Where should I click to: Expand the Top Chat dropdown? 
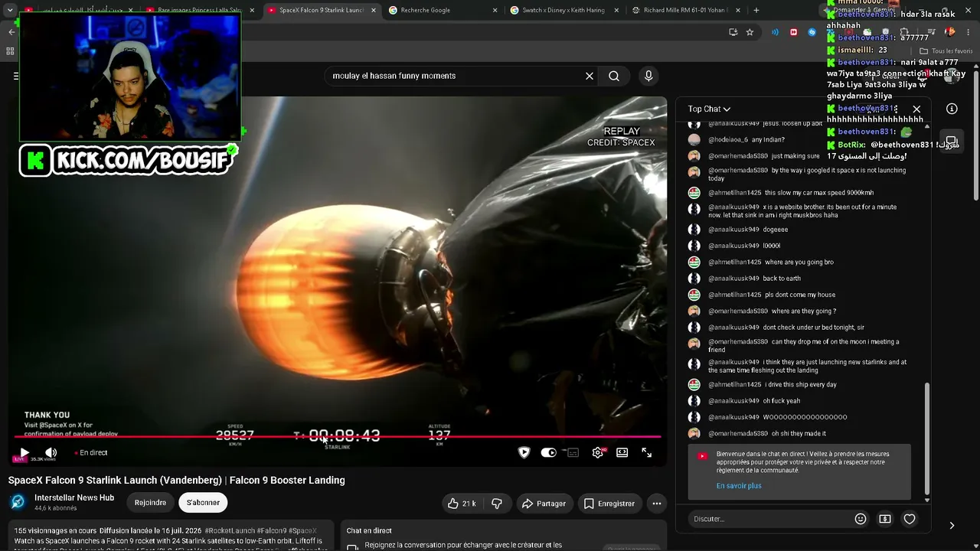click(x=709, y=109)
